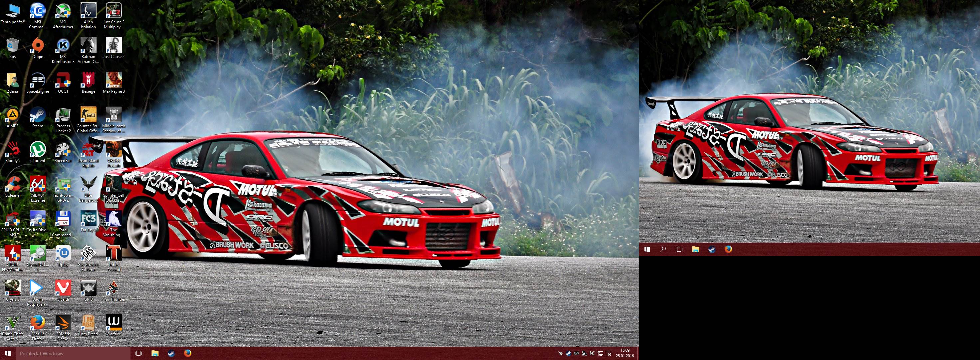Select the Batman Arkham City shortcut
Image resolution: width=980 pixels, height=360 pixels.
[88, 51]
